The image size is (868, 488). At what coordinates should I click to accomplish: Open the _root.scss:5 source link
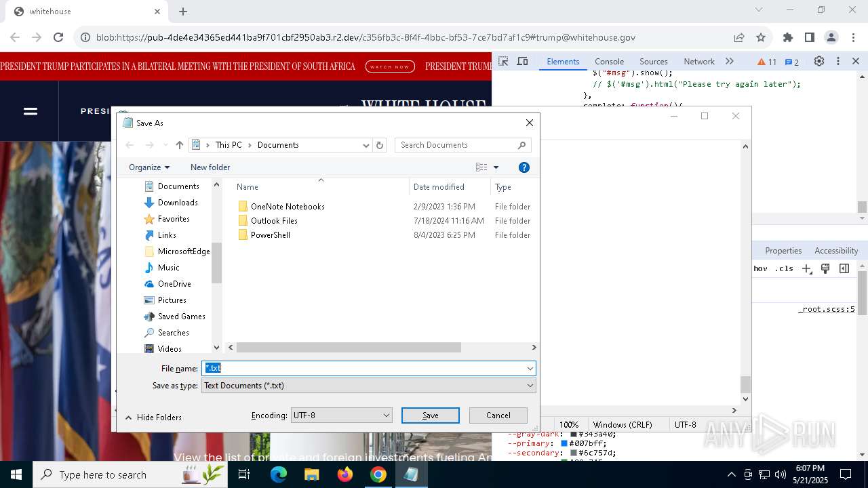click(826, 310)
